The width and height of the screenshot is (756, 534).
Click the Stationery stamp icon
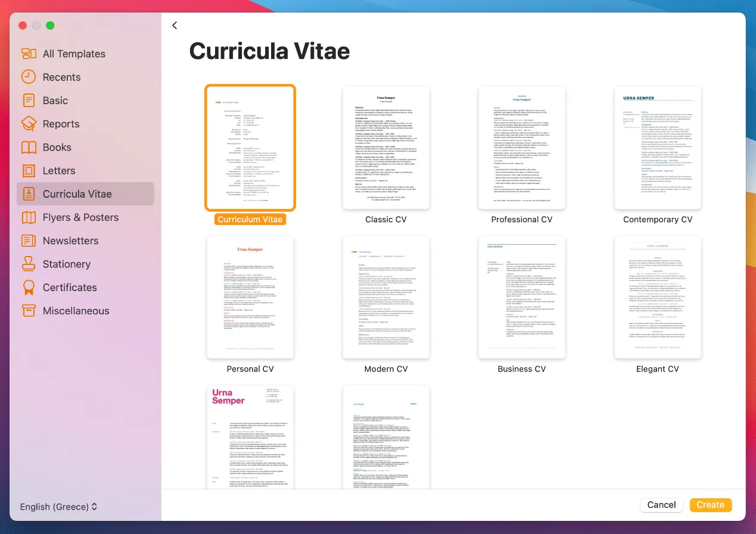(x=29, y=264)
